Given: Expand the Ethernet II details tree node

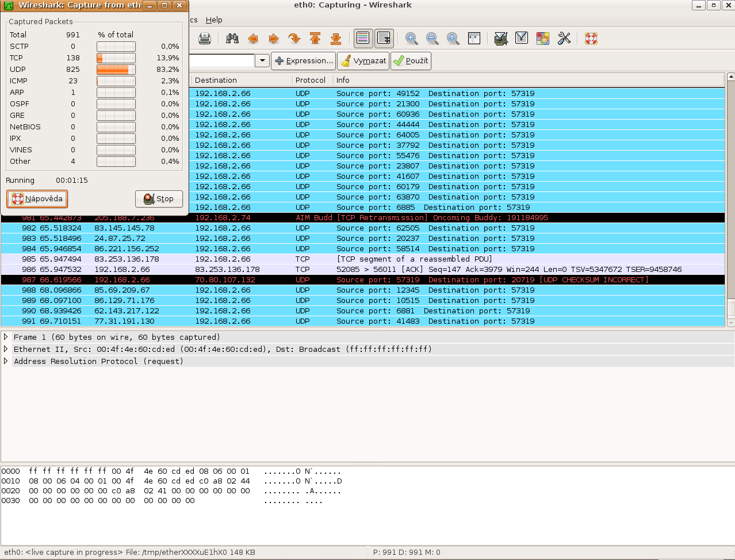Looking at the screenshot, I should pos(6,349).
